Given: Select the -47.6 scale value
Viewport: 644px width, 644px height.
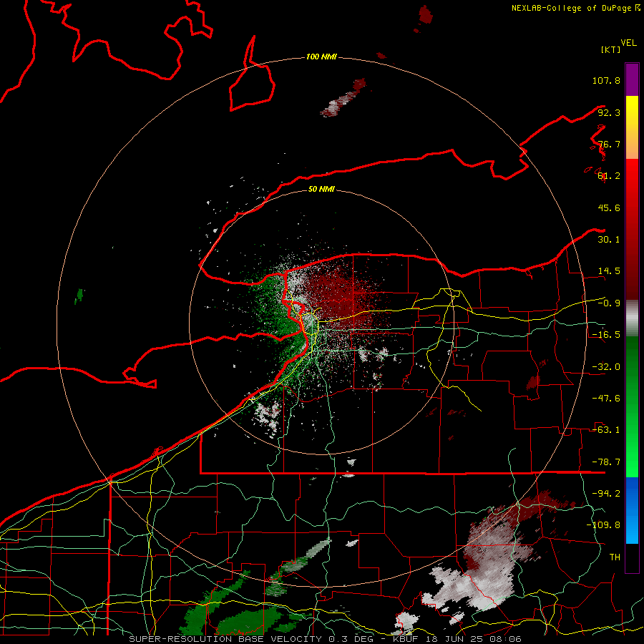Looking at the screenshot, I should (606, 399).
